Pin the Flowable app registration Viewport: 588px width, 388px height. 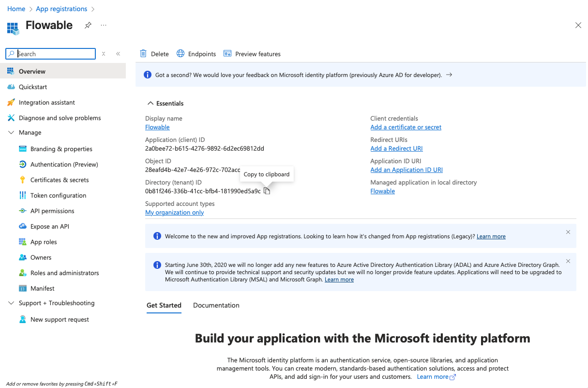click(x=88, y=25)
